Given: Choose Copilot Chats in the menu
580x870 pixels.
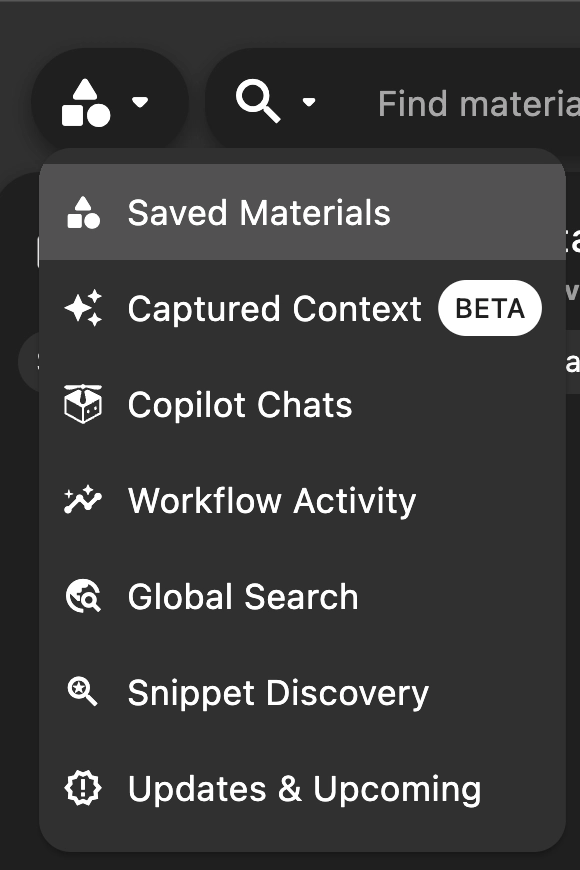Looking at the screenshot, I should click(240, 404).
